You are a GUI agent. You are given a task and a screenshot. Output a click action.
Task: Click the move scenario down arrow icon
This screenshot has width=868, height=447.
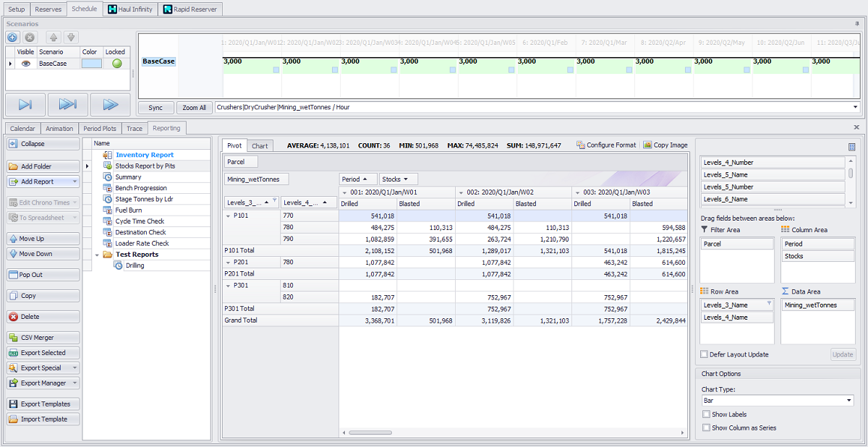tap(70, 37)
